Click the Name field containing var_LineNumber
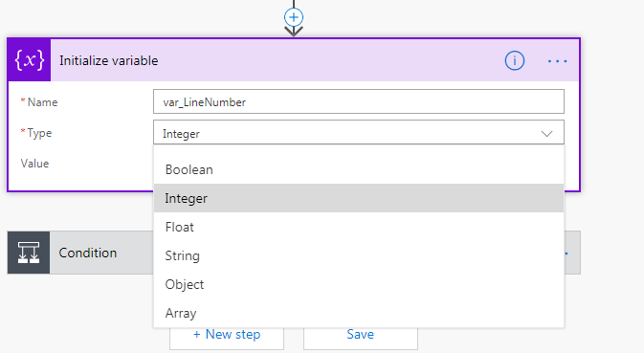 (359, 101)
